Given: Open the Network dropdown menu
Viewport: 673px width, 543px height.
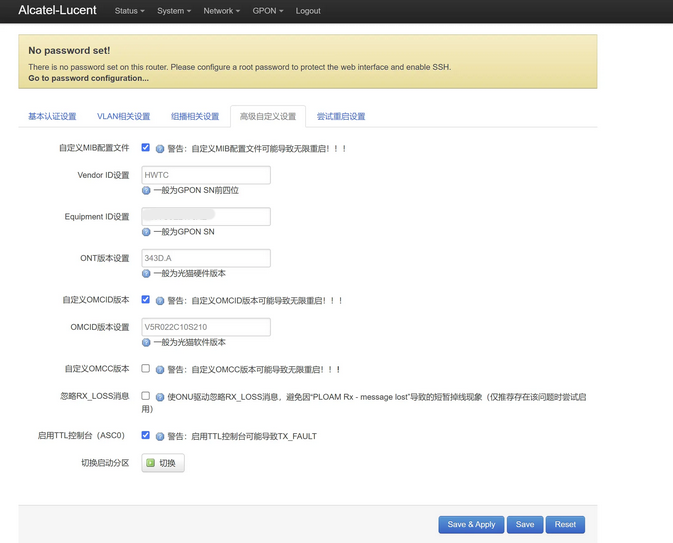Looking at the screenshot, I should point(221,11).
